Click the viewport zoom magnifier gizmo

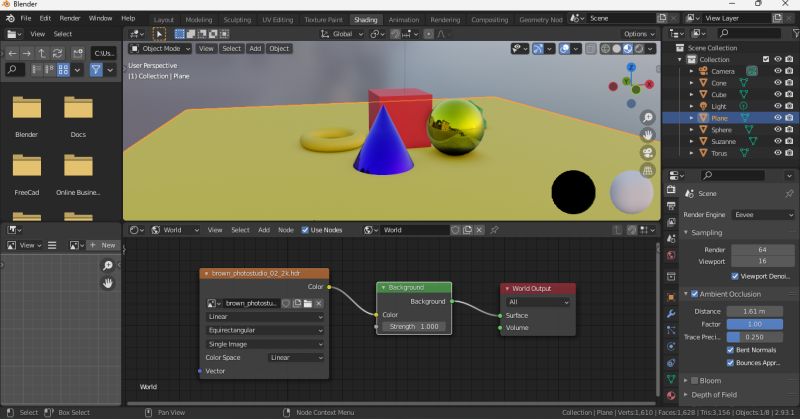click(647, 117)
